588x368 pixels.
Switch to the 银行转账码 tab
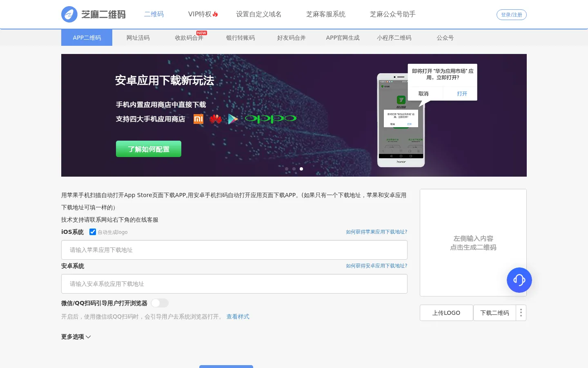(241, 38)
